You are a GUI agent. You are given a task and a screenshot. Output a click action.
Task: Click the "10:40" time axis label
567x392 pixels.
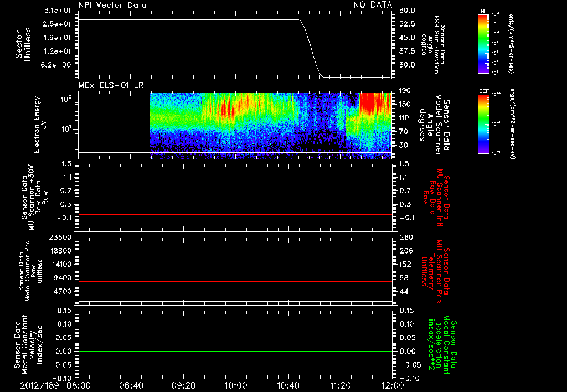pyautogui.click(x=288, y=385)
